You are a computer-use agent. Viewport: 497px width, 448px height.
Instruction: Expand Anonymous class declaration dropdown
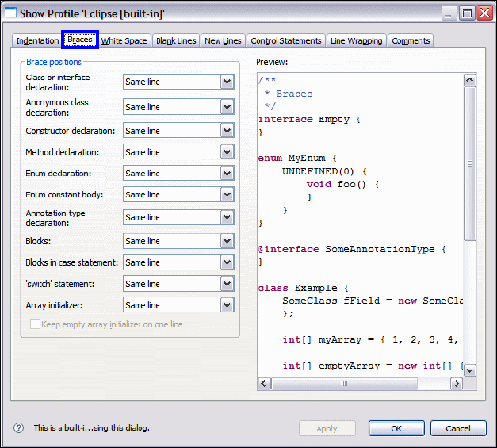pyautogui.click(x=178, y=107)
